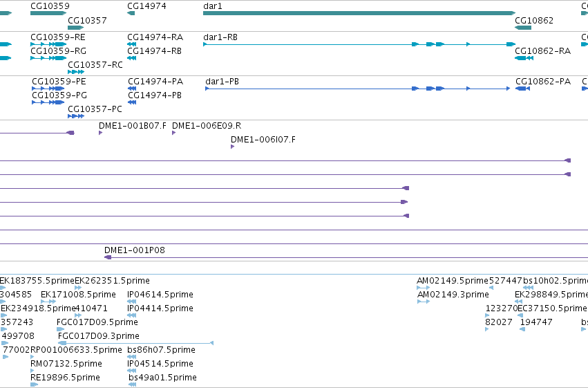Select the 357243 feature
The height and width of the screenshot is (388, 588).
pyautogui.click(x=3, y=329)
